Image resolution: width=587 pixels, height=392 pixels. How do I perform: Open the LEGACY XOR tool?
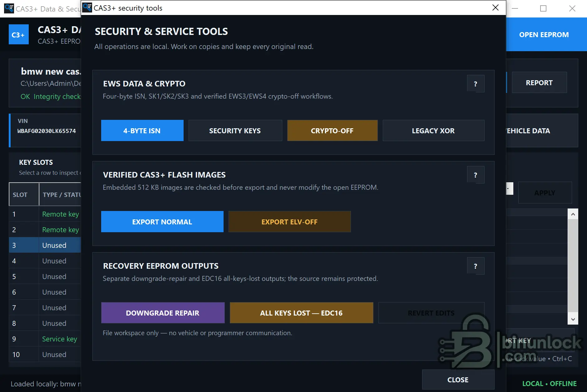coord(434,130)
